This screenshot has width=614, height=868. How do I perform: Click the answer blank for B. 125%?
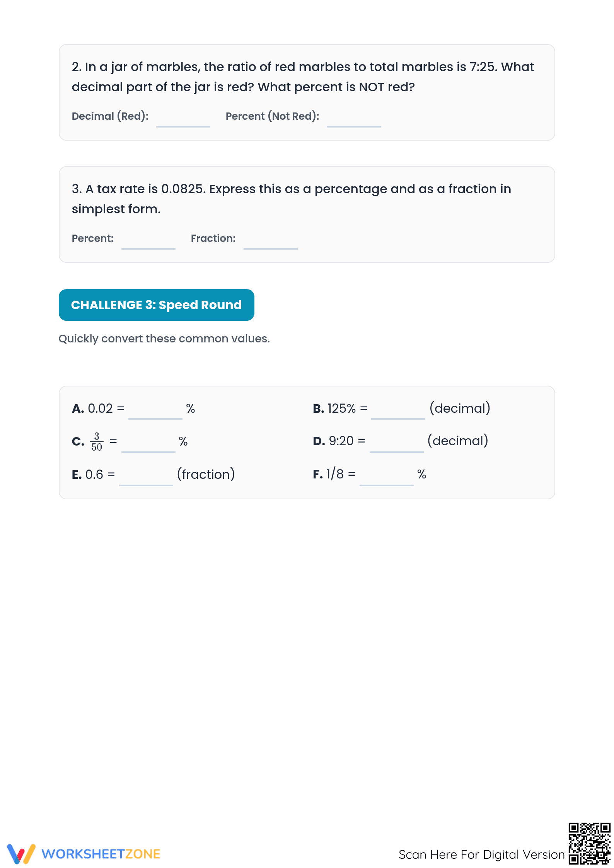[398, 411]
